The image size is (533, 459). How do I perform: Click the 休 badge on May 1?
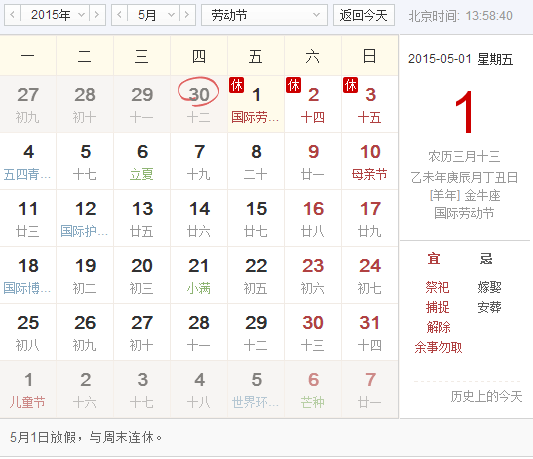click(237, 85)
